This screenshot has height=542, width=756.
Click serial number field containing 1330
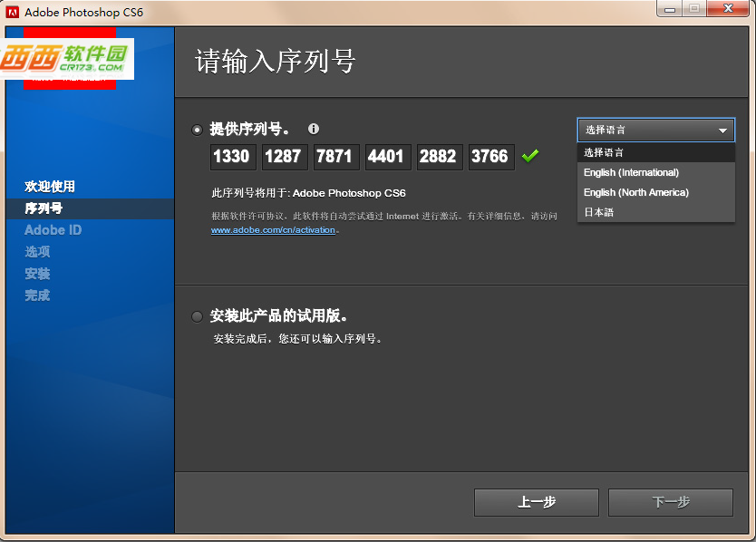233,157
